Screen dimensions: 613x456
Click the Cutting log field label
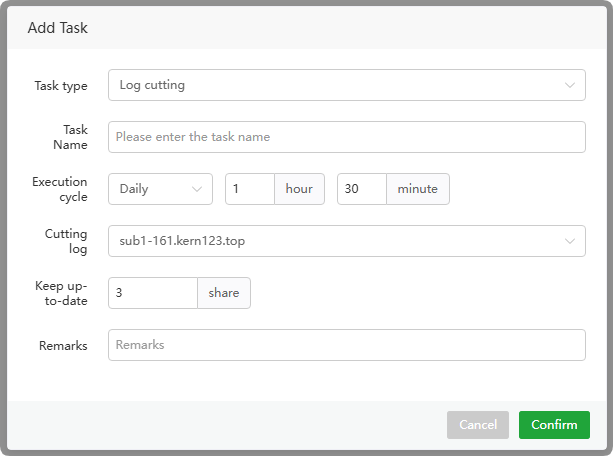coord(65,241)
